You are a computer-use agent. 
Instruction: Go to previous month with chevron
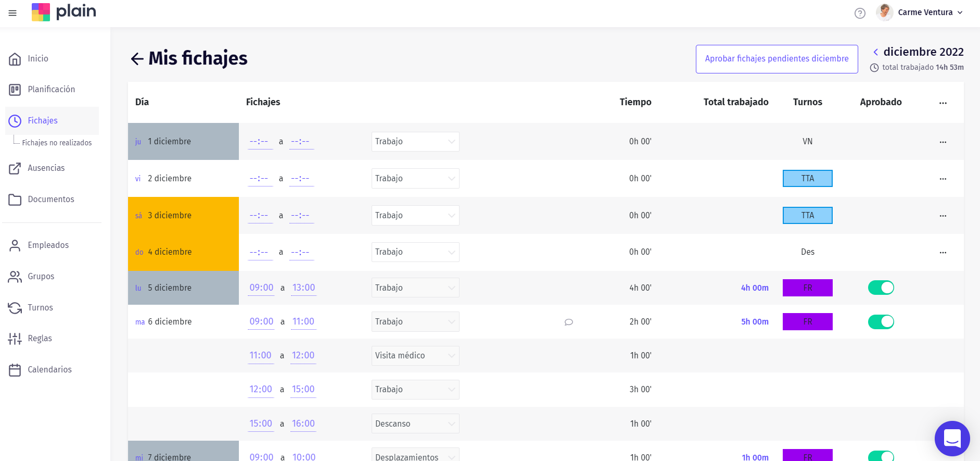875,52
